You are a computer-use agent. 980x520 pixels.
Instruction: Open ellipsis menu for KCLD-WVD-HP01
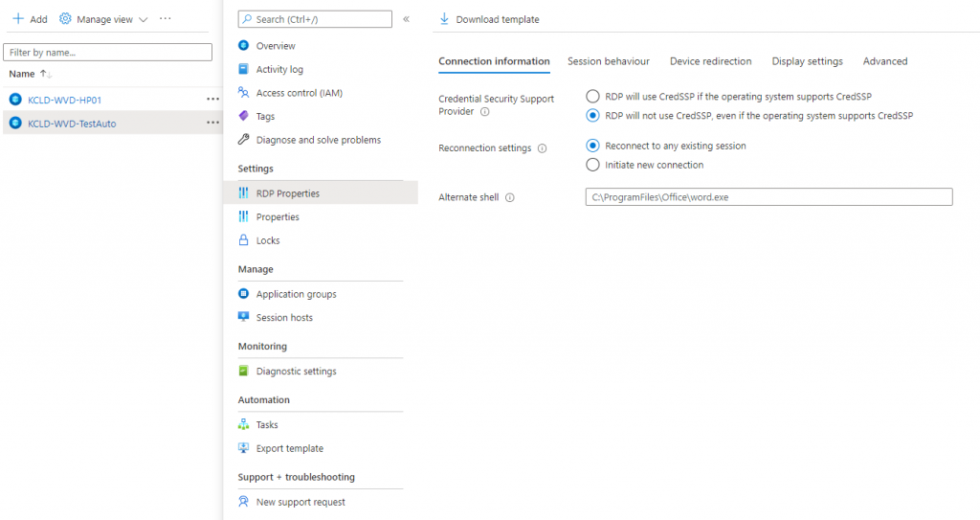tap(212, 99)
